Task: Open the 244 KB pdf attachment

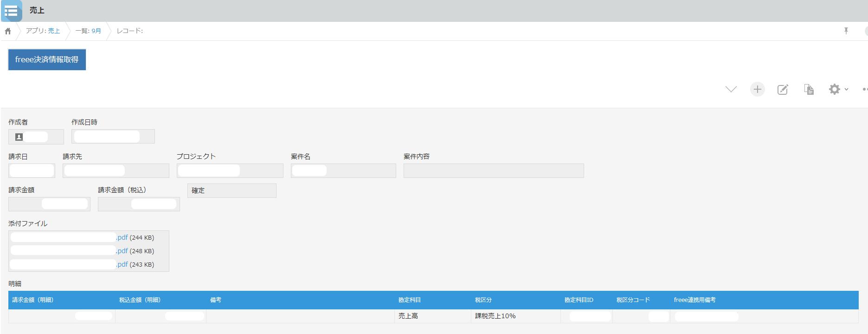Action: (122, 237)
